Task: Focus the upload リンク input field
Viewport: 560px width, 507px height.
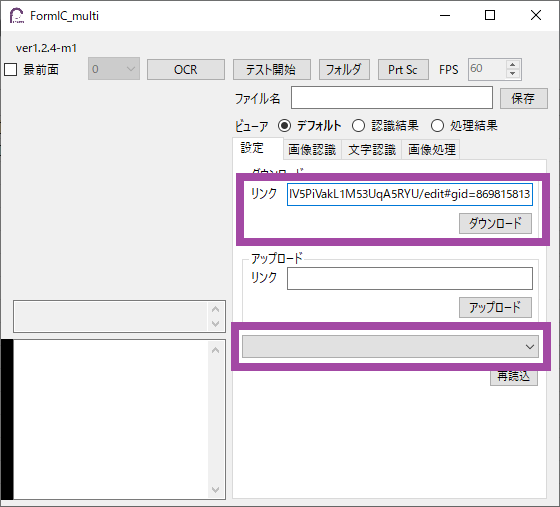Action: click(410, 278)
